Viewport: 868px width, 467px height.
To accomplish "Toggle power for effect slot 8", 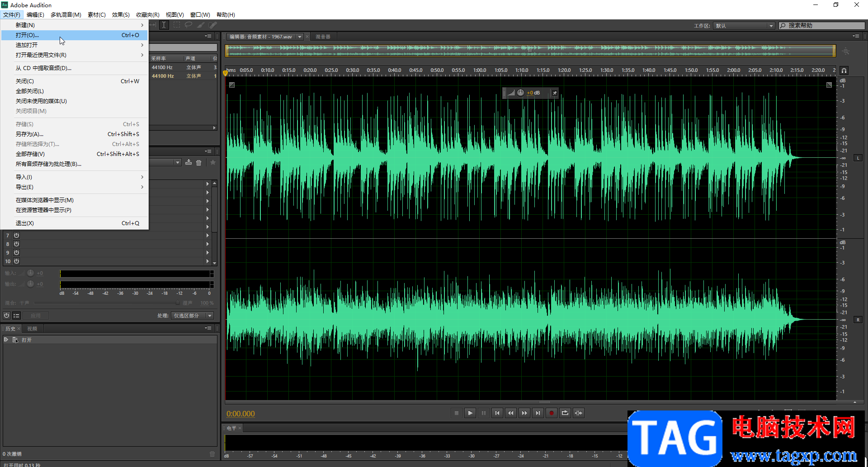I will point(16,244).
